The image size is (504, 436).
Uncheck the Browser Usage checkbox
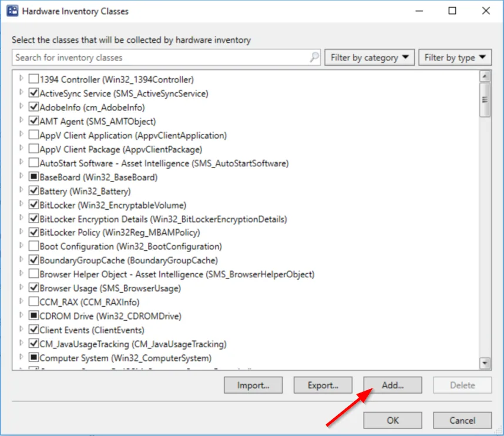click(33, 288)
